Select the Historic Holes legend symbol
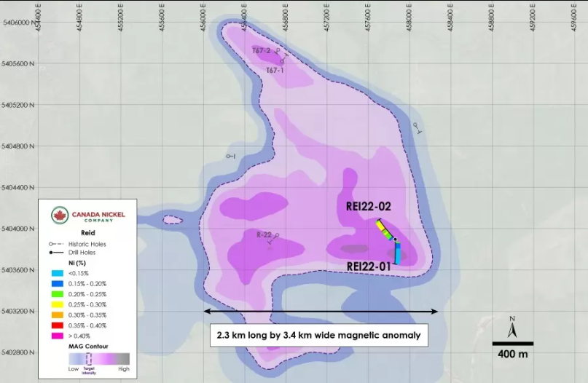Viewport: 588px width, 383px height. click(54, 243)
